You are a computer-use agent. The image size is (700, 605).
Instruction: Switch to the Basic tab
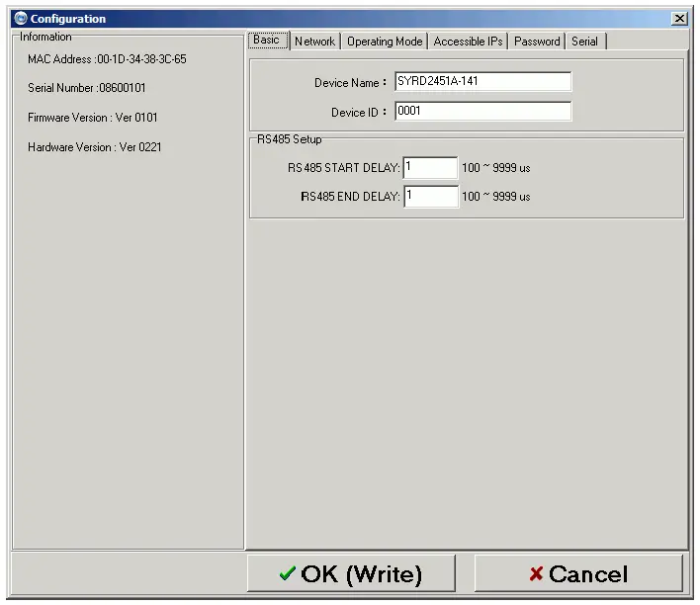(268, 41)
